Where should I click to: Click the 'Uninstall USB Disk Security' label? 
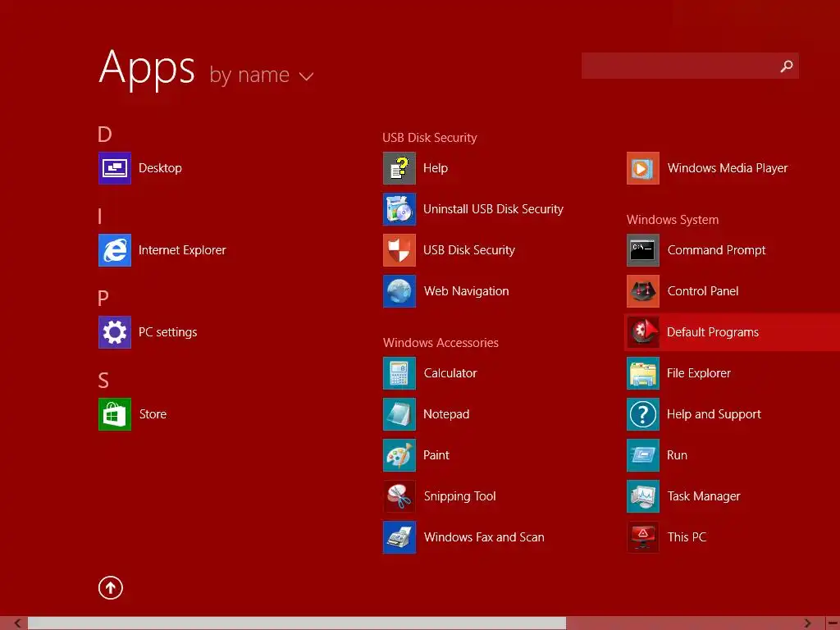493,209
